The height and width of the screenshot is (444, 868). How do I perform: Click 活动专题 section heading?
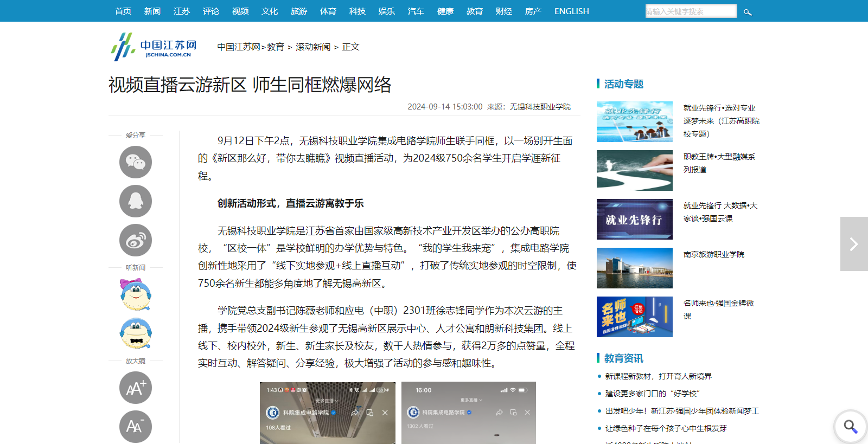click(x=624, y=84)
